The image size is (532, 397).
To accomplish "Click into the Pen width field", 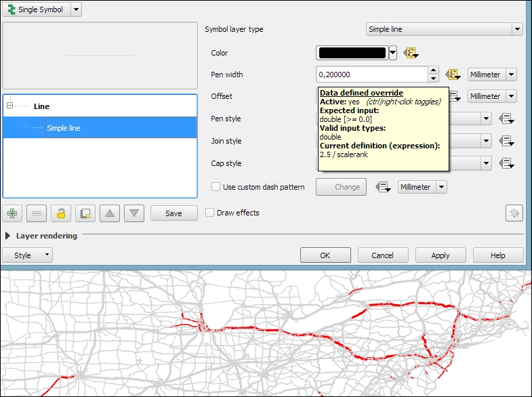I will pyautogui.click(x=372, y=75).
